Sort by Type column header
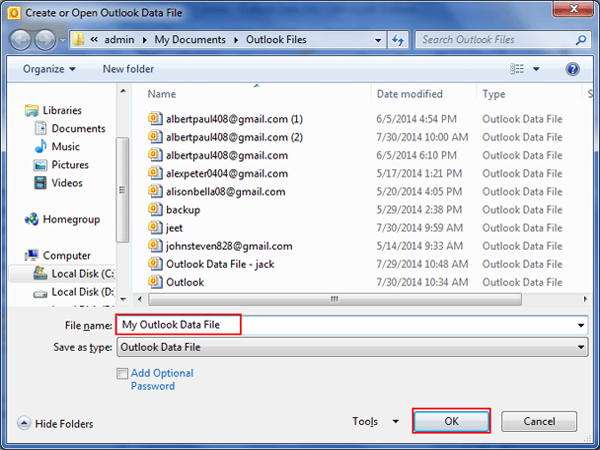This screenshot has width=600, height=450. pos(494,94)
